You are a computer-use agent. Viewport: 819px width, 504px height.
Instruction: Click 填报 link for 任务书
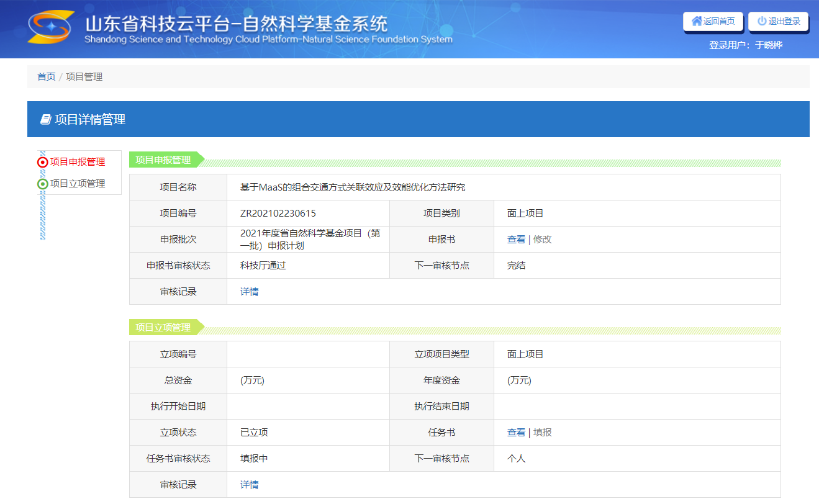[x=542, y=433]
